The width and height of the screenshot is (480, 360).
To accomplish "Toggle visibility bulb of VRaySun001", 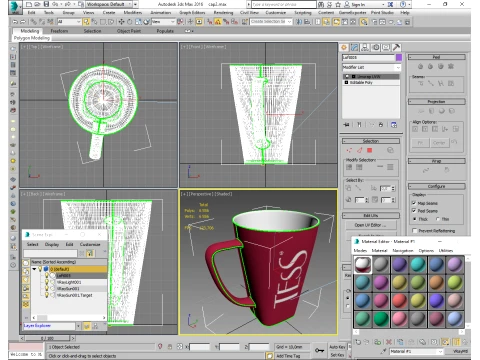I will point(47,289).
